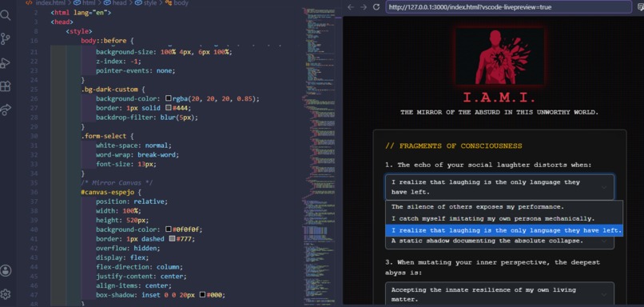The width and height of the screenshot is (644, 307).
Task: Open Run and Debug view
Action: 6,63
